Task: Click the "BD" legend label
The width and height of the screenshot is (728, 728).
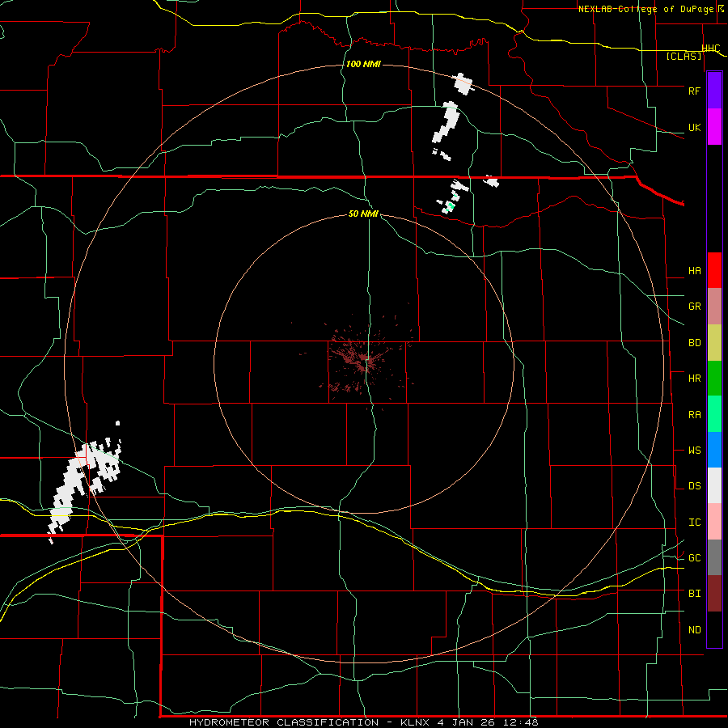Action: click(695, 343)
